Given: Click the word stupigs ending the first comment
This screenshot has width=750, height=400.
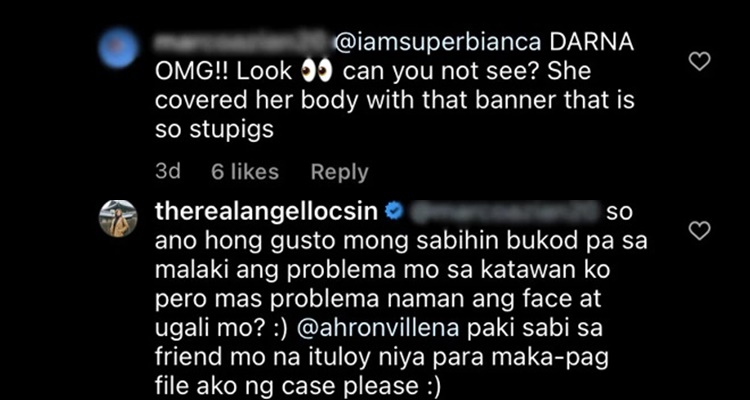Looking at the screenshot, I should coord(231,129).
